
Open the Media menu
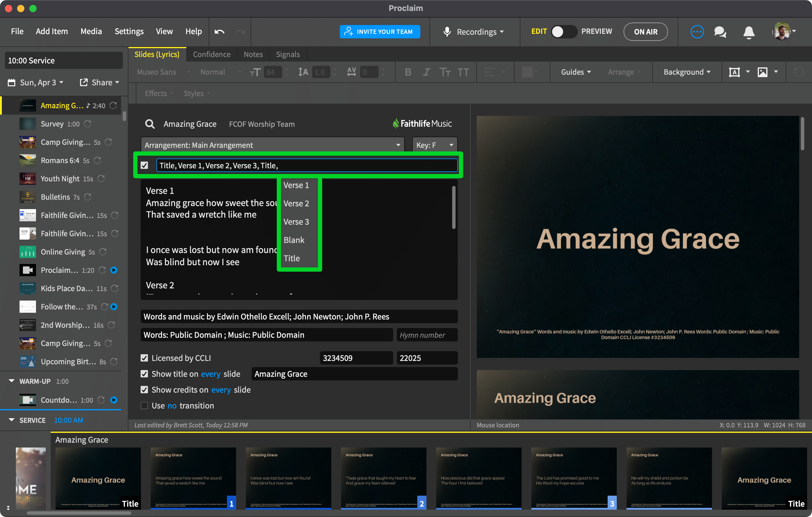[x=91, y=31]
